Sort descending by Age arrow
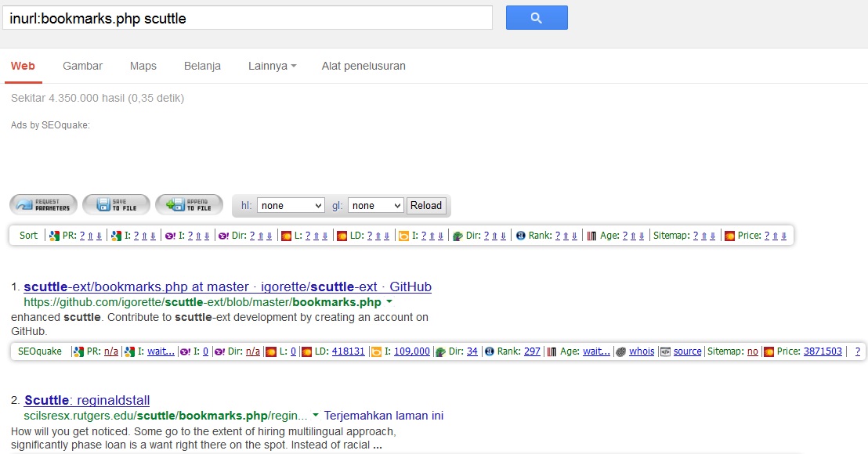 coord(642,236)
